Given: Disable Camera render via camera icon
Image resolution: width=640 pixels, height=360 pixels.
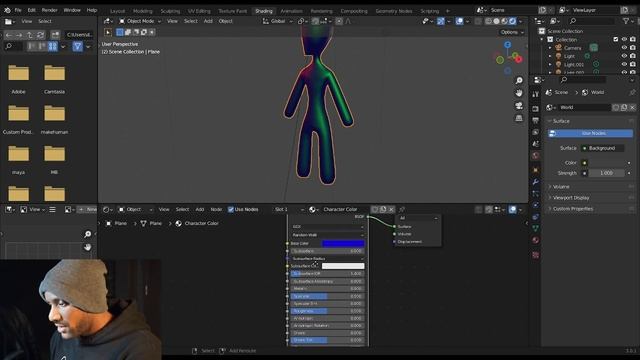Looking at the screenshot, I should click(633, 48).
